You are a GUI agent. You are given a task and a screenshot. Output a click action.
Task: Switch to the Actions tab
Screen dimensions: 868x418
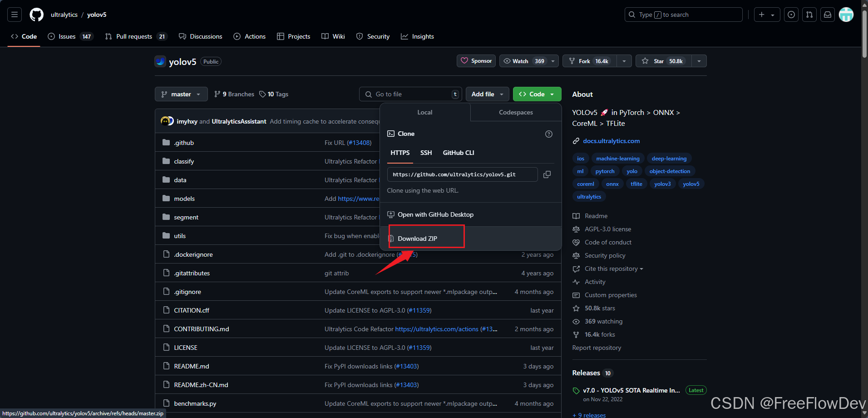(x=250, y=36)
